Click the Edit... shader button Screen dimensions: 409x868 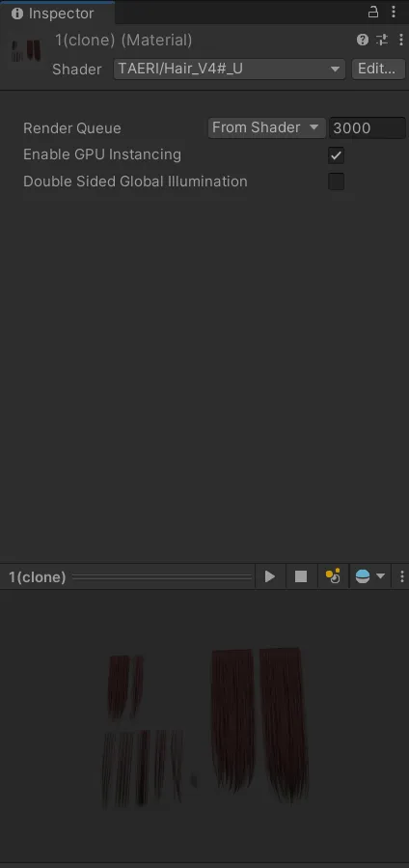click(x=378, y=70)
